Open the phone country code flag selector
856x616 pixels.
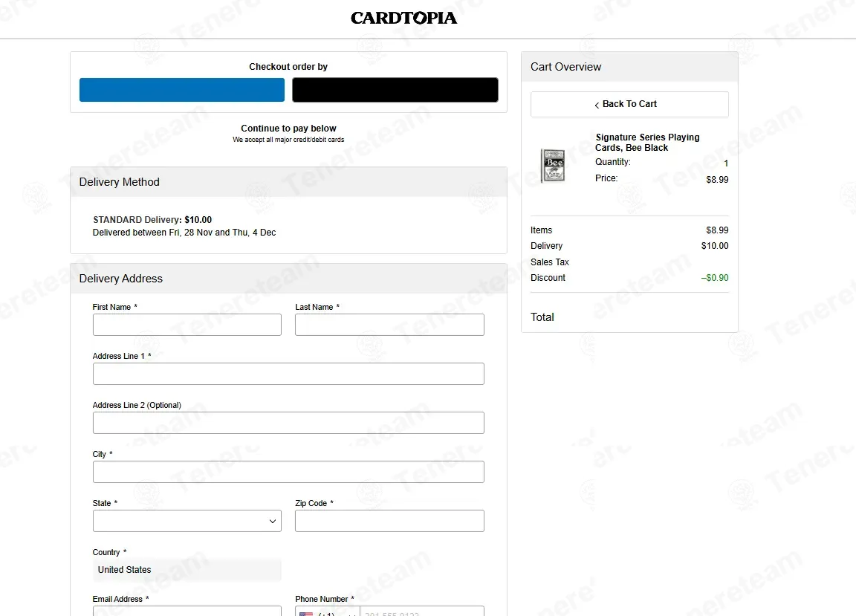(325, 612)
